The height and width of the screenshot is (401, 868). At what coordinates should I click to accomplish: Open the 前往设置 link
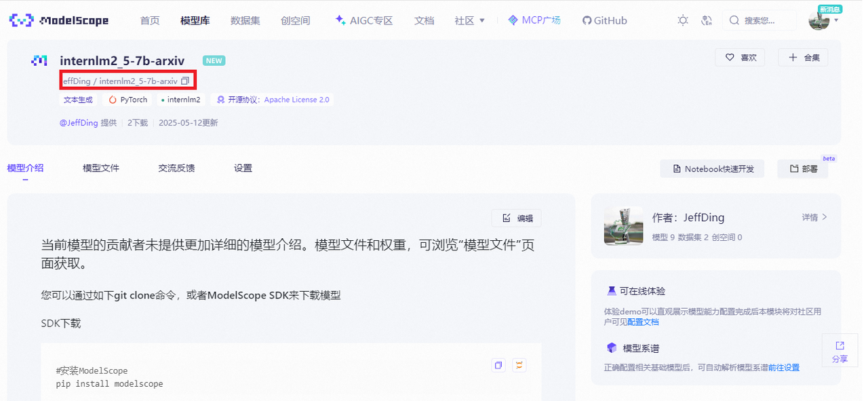[x=784, y=367]
